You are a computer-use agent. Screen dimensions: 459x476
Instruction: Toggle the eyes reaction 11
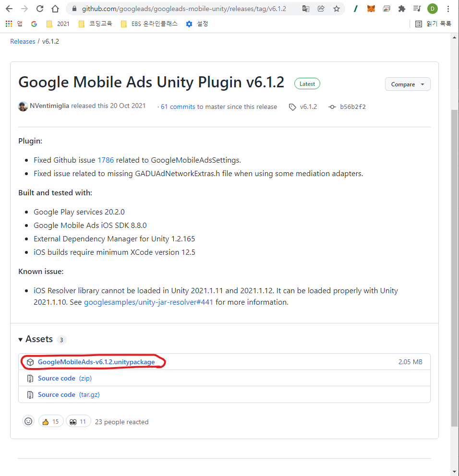[78, 421]
